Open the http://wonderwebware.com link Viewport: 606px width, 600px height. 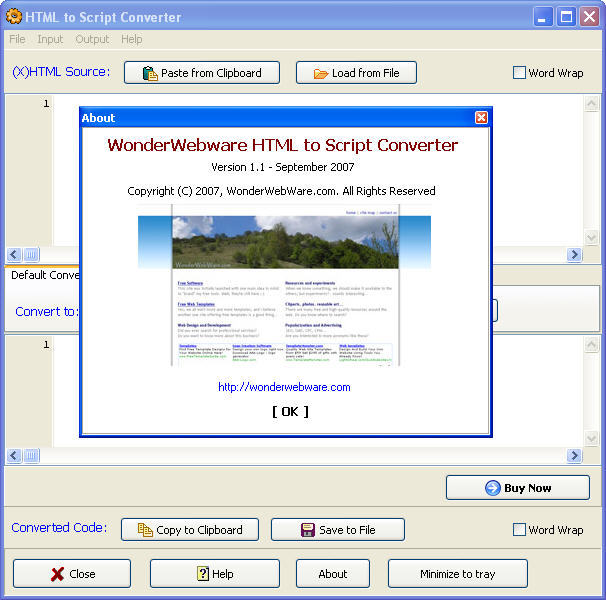pos(284,387)
